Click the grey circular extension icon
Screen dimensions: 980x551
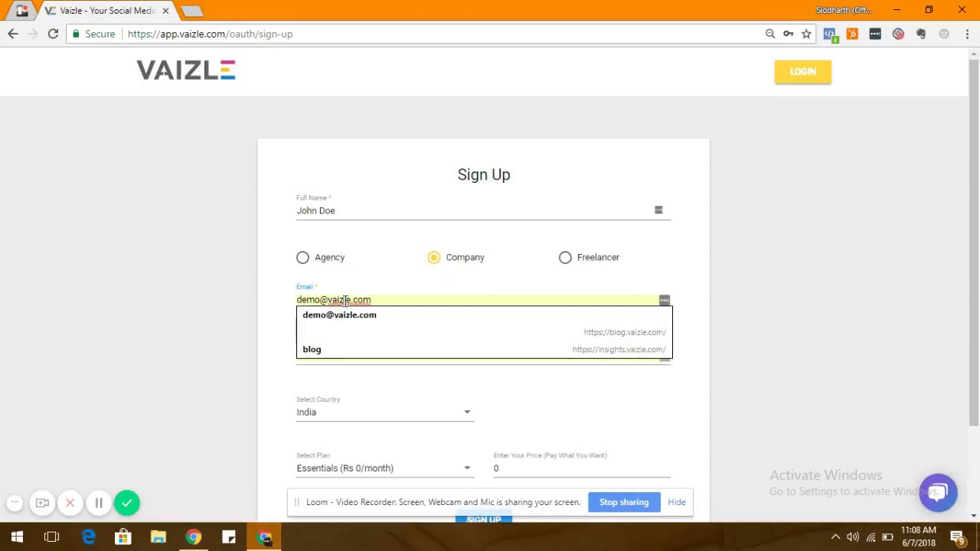coord(944,34)
